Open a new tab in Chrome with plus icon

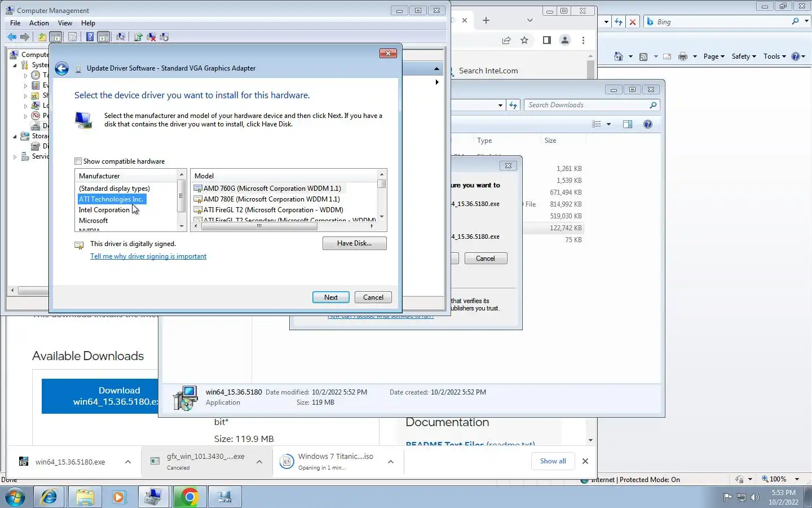click(486, 20)
